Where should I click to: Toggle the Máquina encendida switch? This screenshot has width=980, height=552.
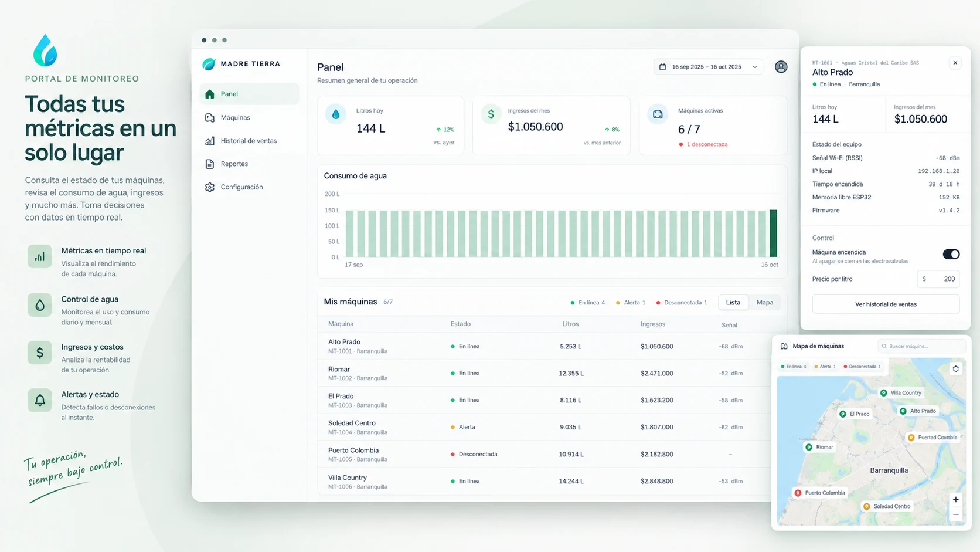[x=951, y=254]
